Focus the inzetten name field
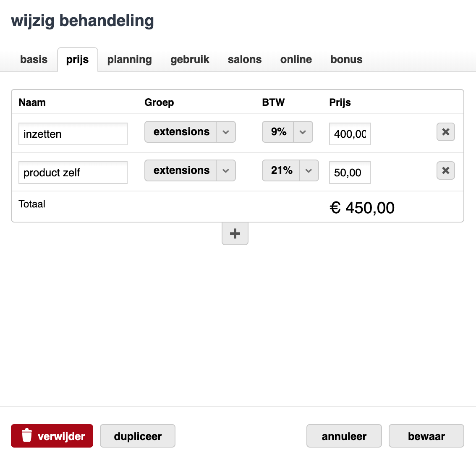Screen dimensions: 476x461 [x=73, y=134]
